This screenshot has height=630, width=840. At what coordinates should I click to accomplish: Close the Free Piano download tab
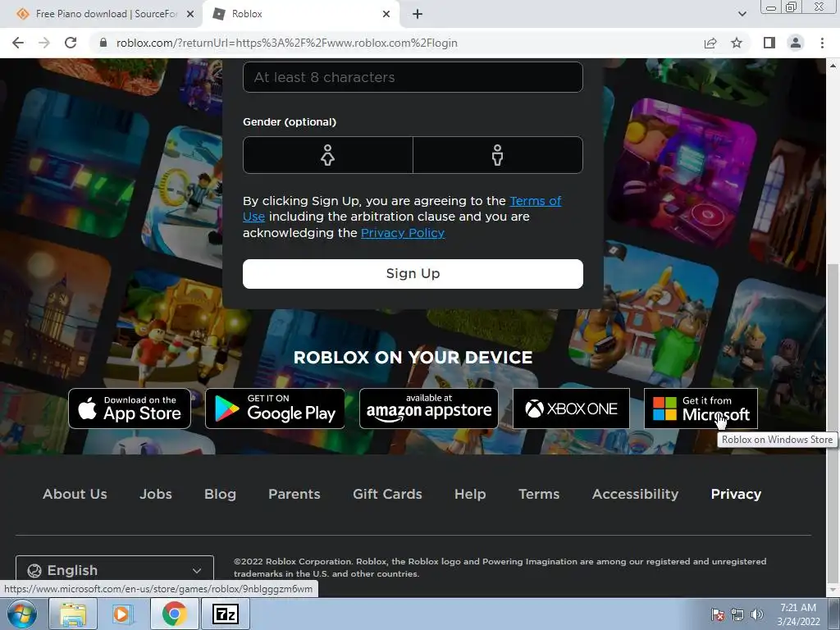[x=190, y=14]
